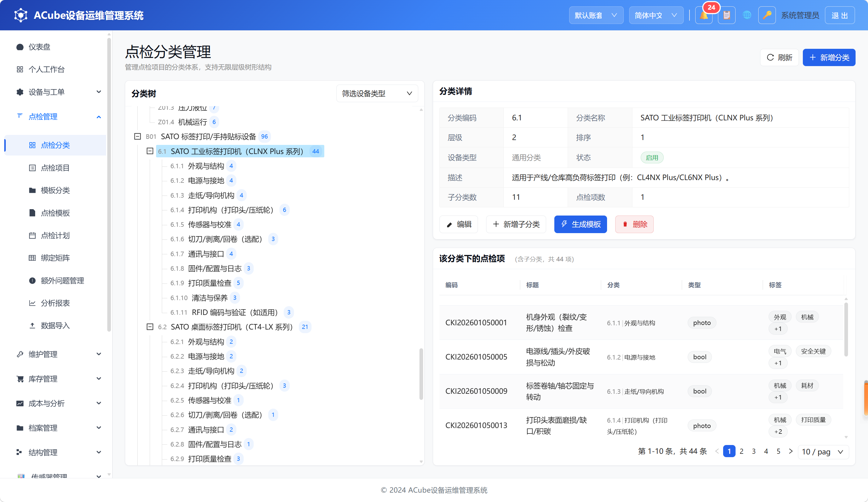The height and width of the screenshot is (502, 868).
Task: Open the 默认账套 dropdown
Action: click(596, 15)
